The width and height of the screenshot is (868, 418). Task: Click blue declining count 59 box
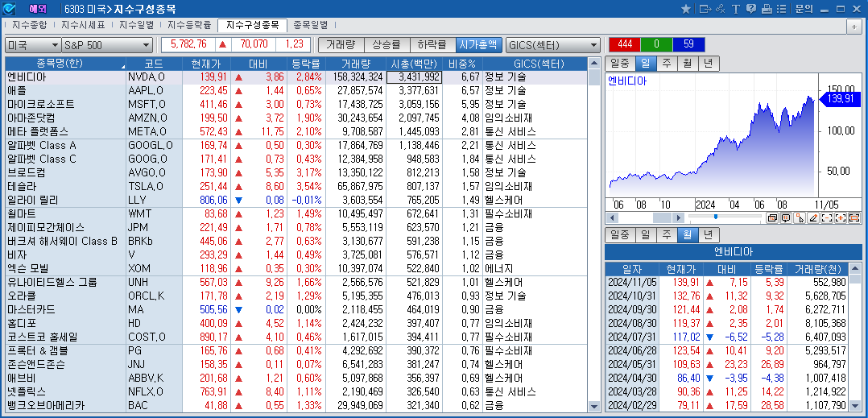(x=688, y=45)
